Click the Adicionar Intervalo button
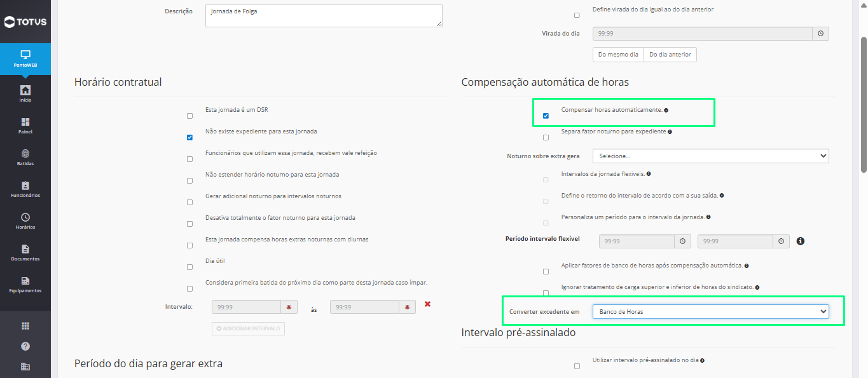Image resolution: width=868 pixels, height=378 pixels. [x=248, y=328]
